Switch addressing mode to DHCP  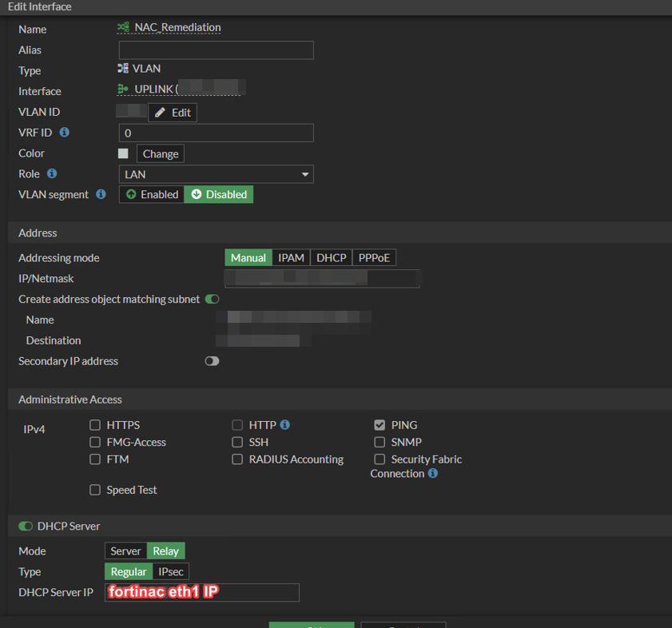click(331, 257)
